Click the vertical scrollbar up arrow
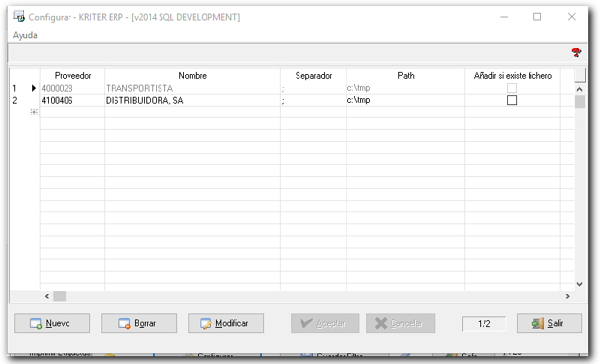599x364 pixels. (579, 89)
